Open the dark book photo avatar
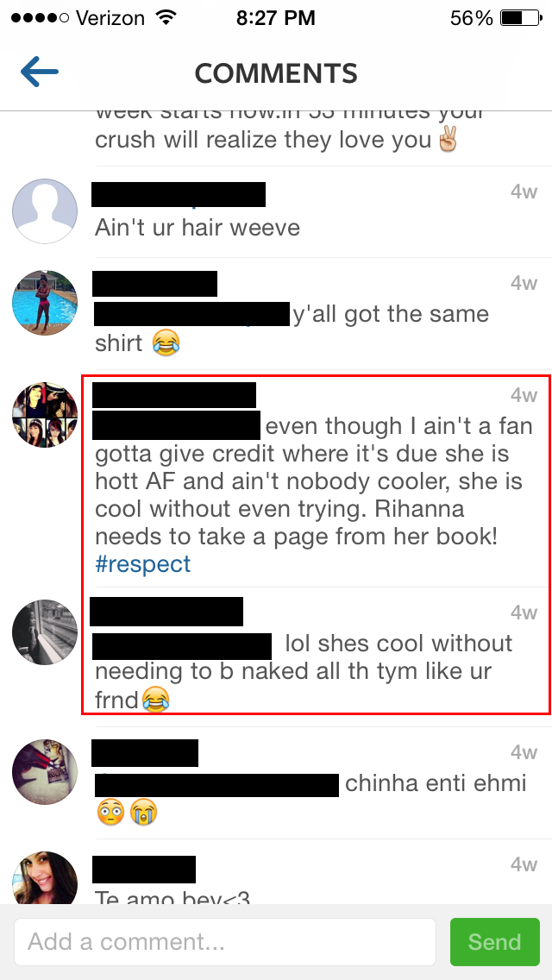 [x=45, y=772]
